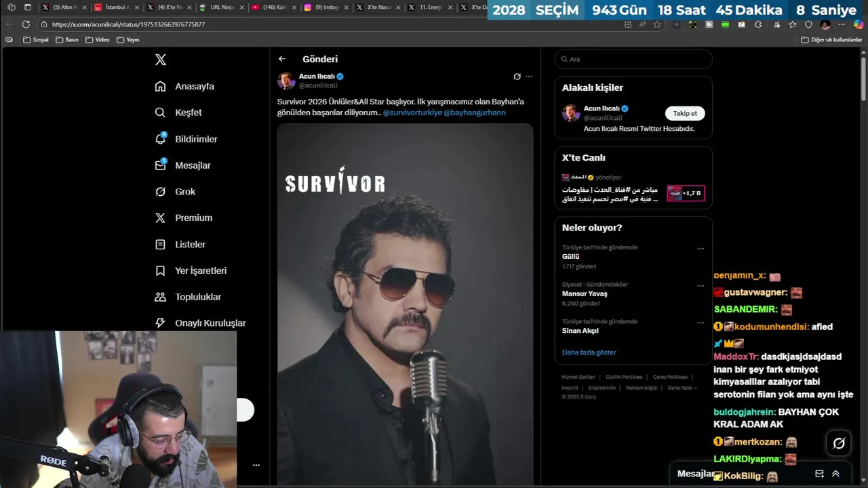Open more options for Güllü trend

tap(701, 249)
